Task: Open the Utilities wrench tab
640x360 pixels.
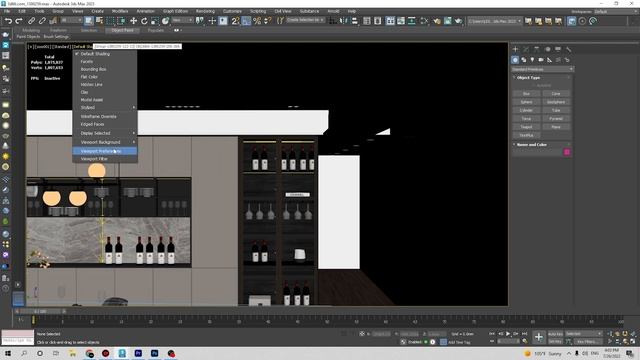Action: 569,49
